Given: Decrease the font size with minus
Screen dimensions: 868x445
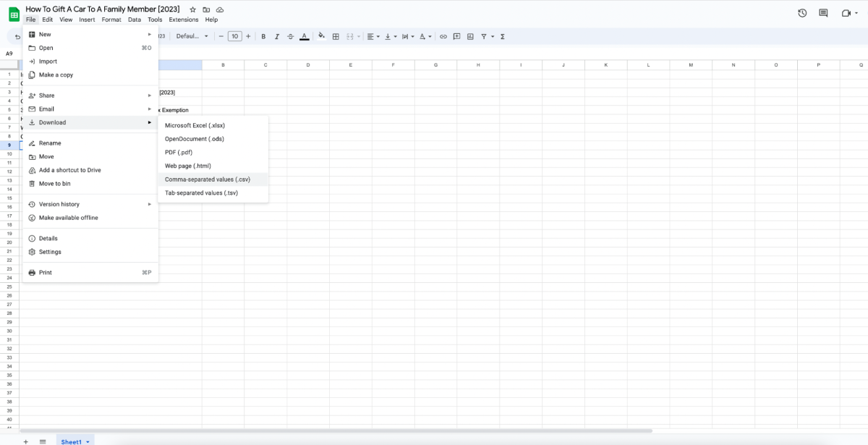Looking at the screenshot, I should coord(221,36).
